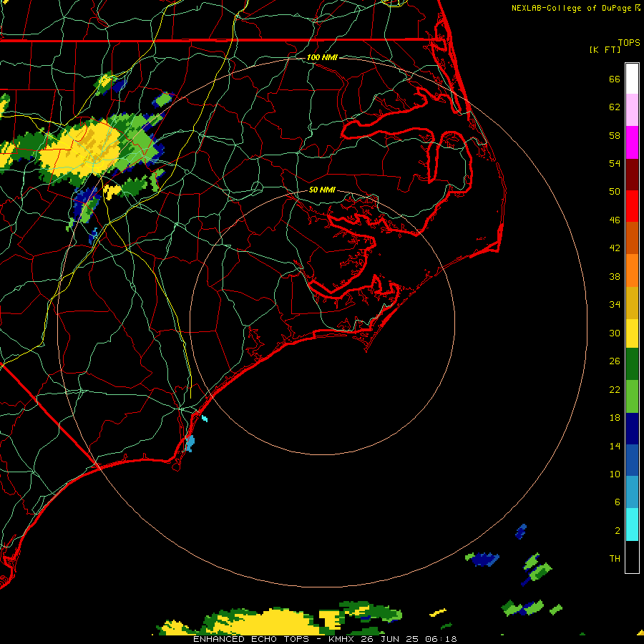Click the K FT units label
The height and width of the screenshot is (644, 644).
pos(605,49)
